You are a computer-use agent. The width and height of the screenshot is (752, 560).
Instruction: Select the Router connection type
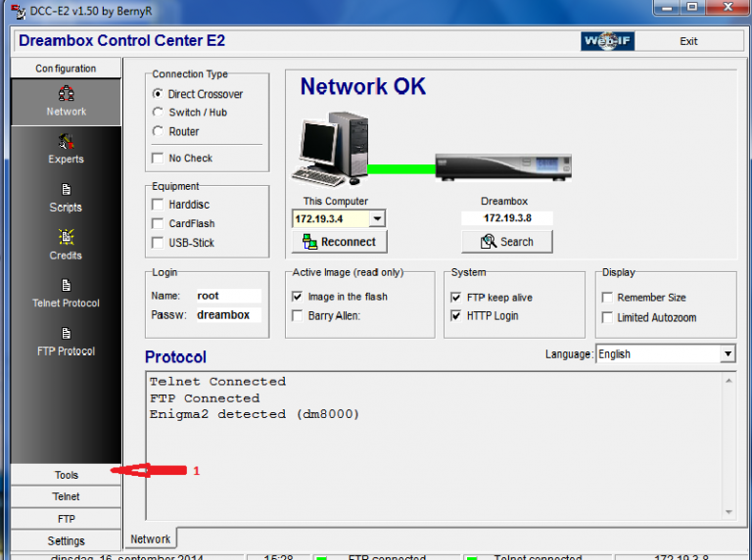[x=159, y=131]
